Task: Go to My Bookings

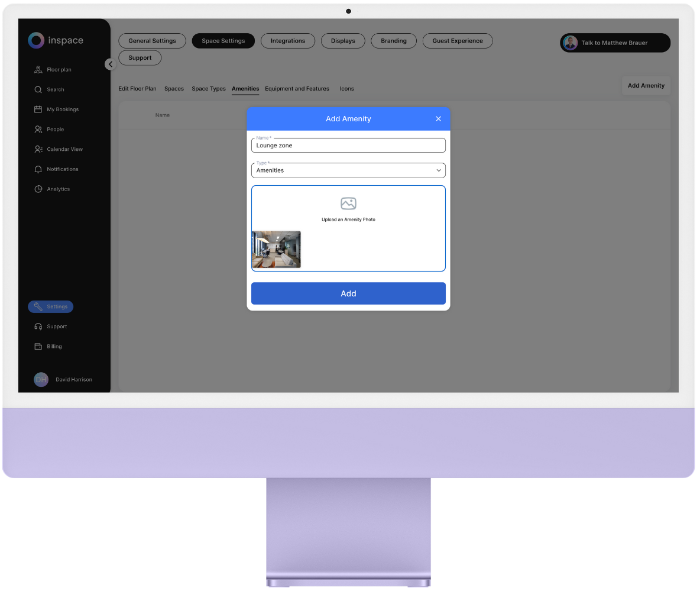Action: click(56, 109)
